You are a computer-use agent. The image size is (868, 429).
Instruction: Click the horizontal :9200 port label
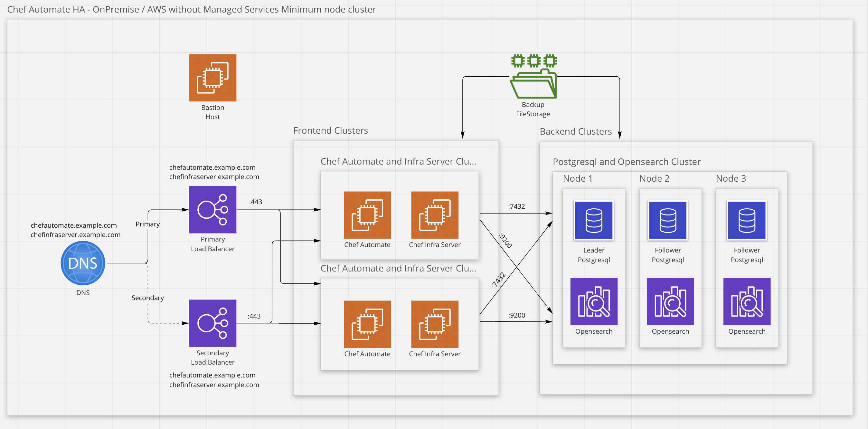click(x=516, y=315)
